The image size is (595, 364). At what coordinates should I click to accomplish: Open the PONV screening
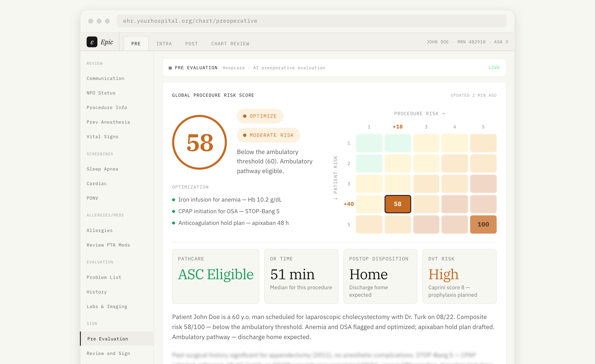click(93, 198)
